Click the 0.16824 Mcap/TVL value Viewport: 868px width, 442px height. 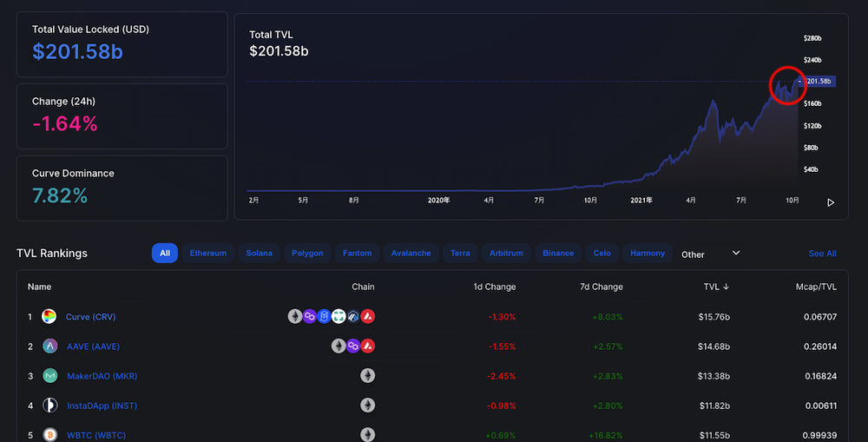point(820,376)
